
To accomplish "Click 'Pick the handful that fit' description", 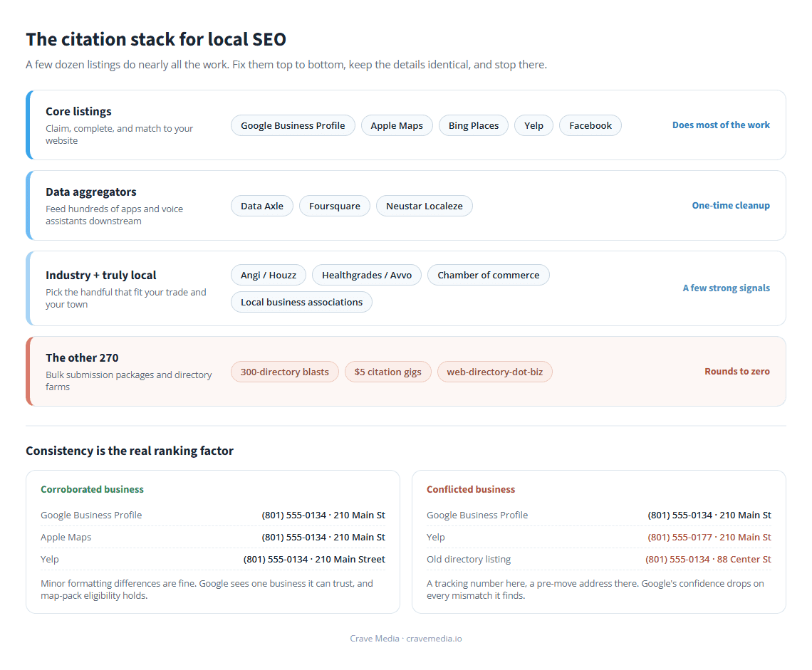I will [126, 298].
